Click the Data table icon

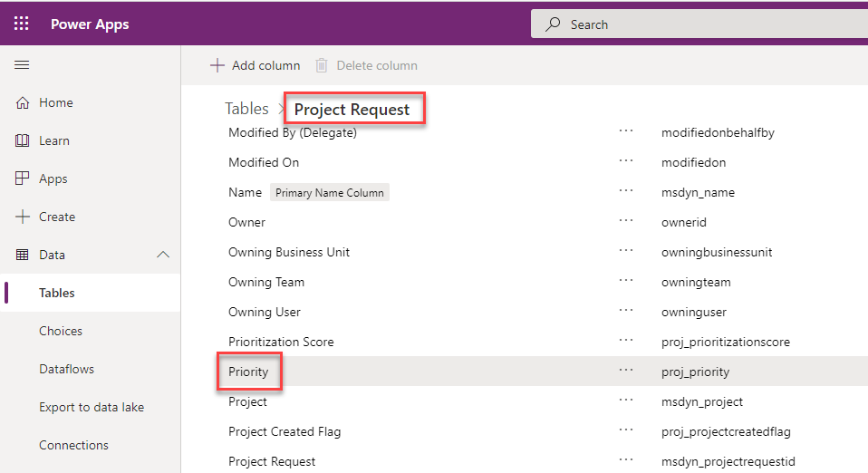pos(23,256)
